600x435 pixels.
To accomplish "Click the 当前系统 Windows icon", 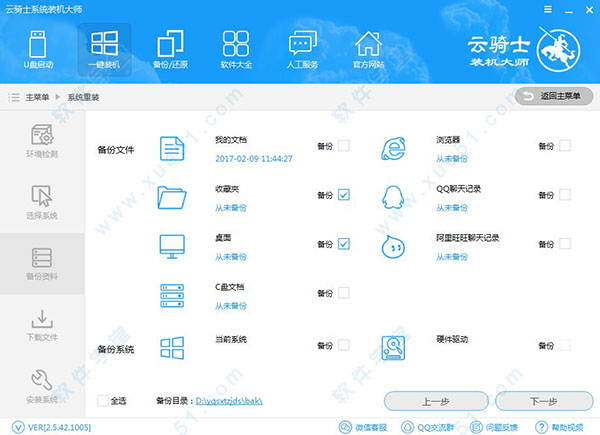I will click(x=172, y=348).
